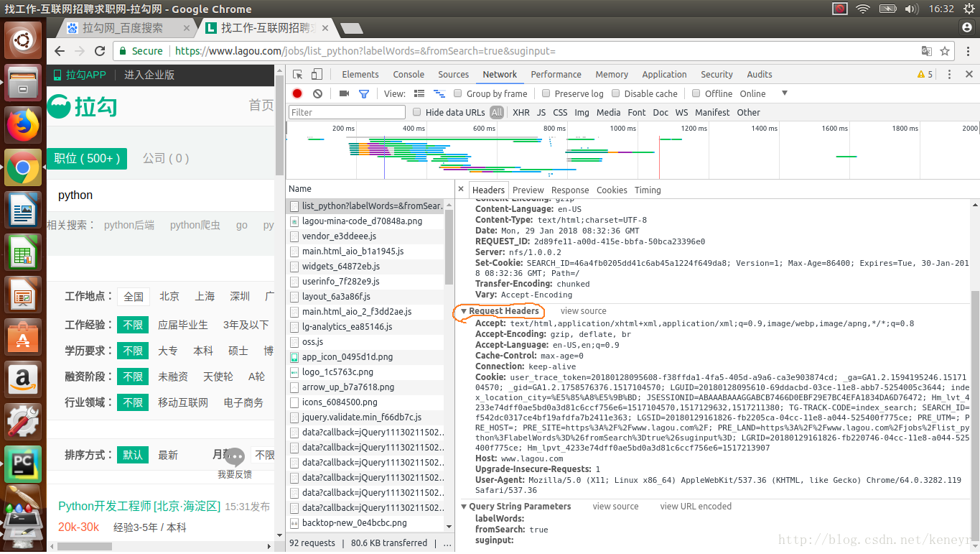Open Chrome menu three dots
The width and height of the screenshot is (980, 554).
967,51
